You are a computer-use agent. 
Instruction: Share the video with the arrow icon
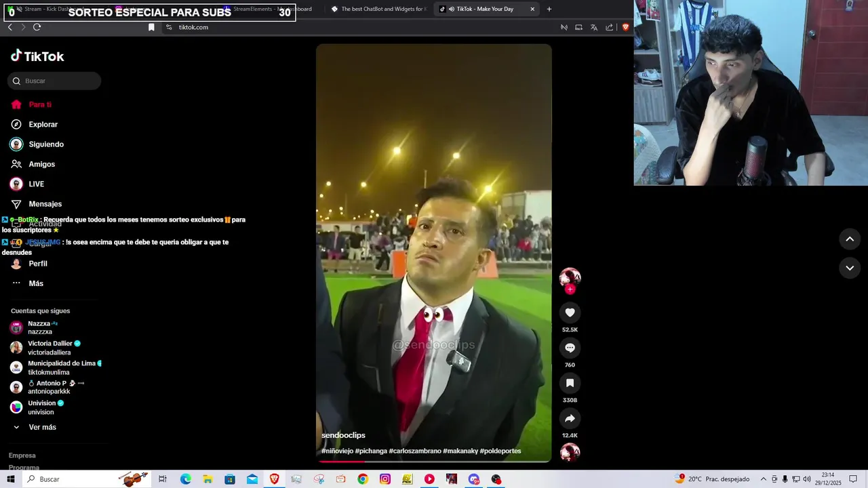[570, 418]
